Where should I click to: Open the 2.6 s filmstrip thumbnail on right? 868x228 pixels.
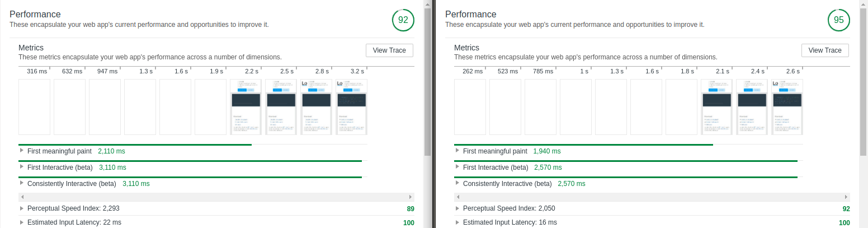coord(787,106)
